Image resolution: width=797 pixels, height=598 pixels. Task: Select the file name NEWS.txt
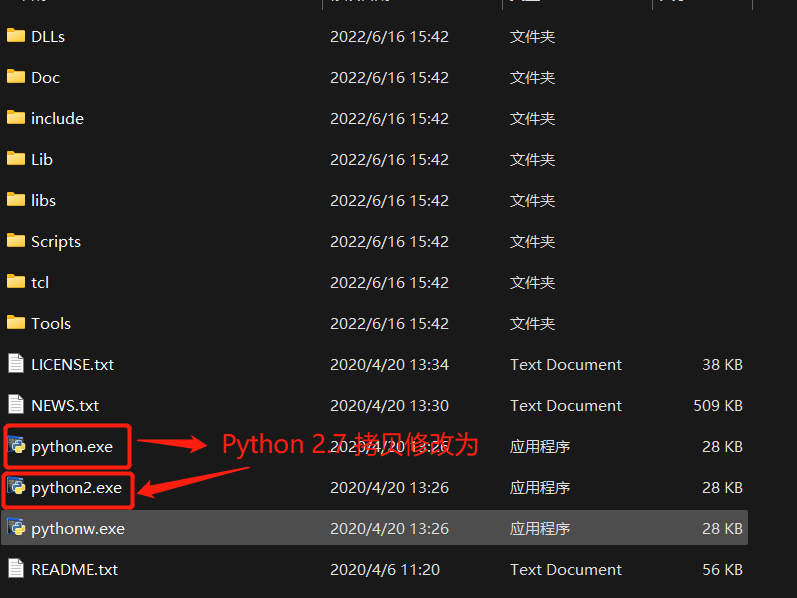pyautogui.click(x=65, y=406)
